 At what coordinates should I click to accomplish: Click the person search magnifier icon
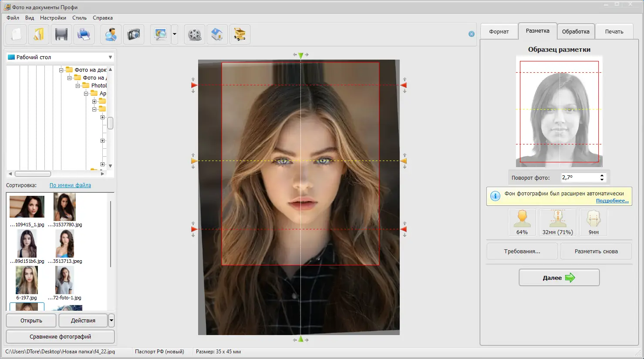coord(111,34)
